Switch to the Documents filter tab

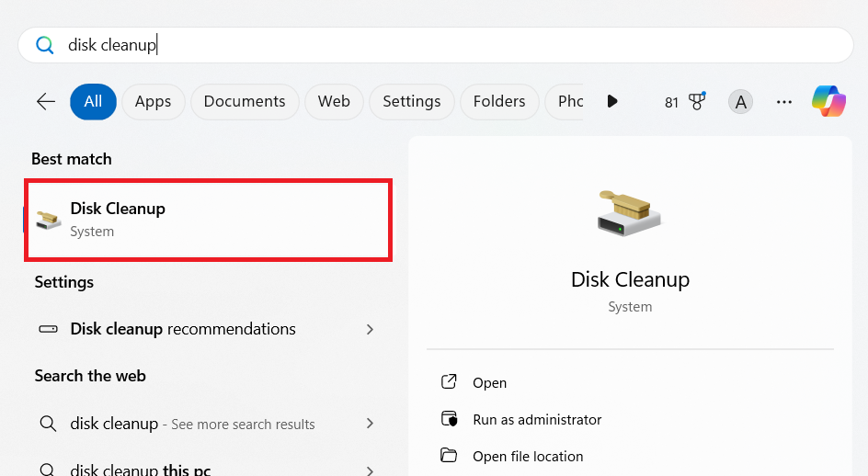click(x=245, y=101)
